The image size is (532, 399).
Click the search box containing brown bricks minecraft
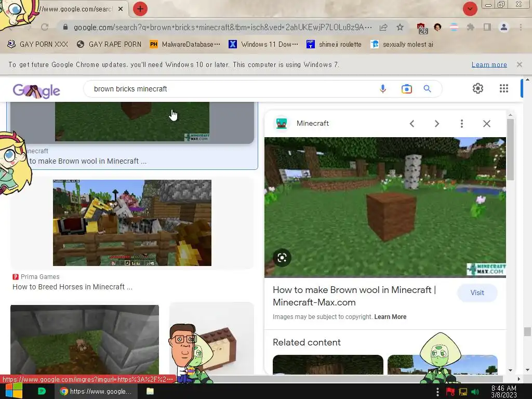pyautogui.click(x=231, y=89)
